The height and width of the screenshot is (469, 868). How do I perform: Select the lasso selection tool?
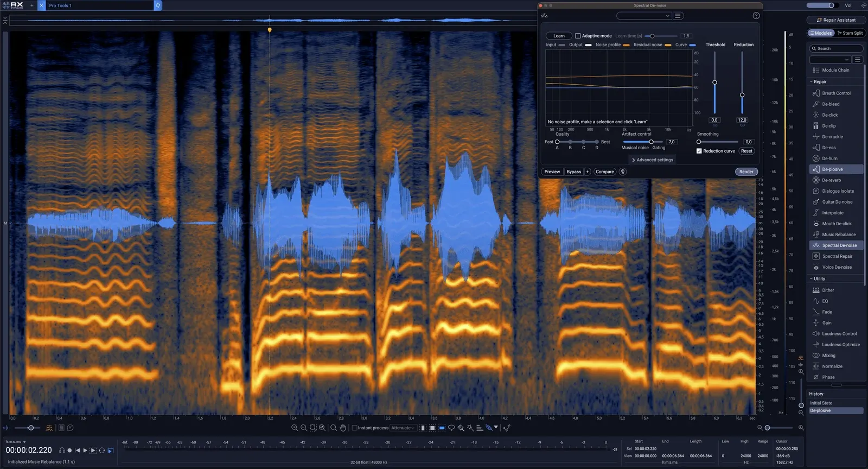point(451,428)
